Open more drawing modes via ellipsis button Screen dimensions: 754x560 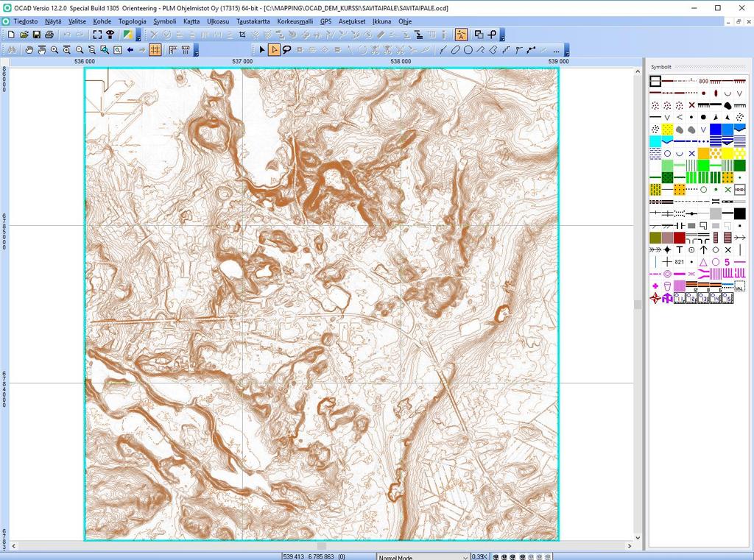pos(556,49)
